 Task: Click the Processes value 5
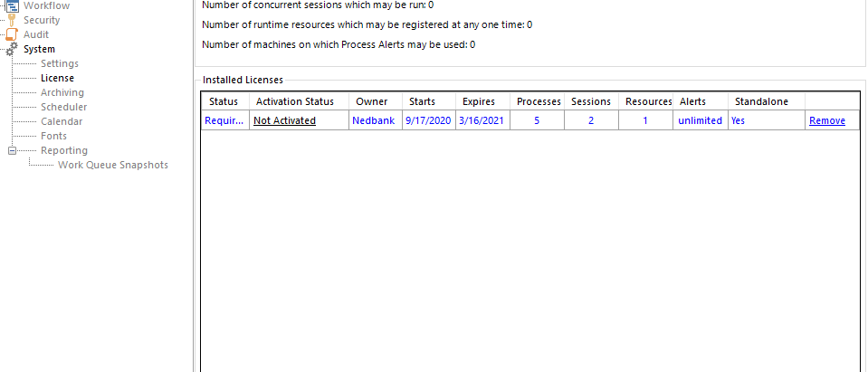(x=537, y=120)
